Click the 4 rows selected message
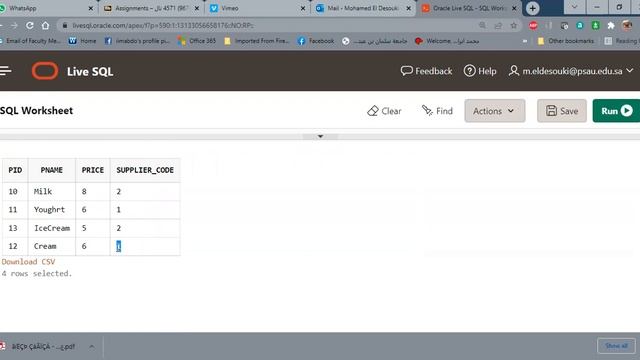The image size is (640, 360). [36, 273]
